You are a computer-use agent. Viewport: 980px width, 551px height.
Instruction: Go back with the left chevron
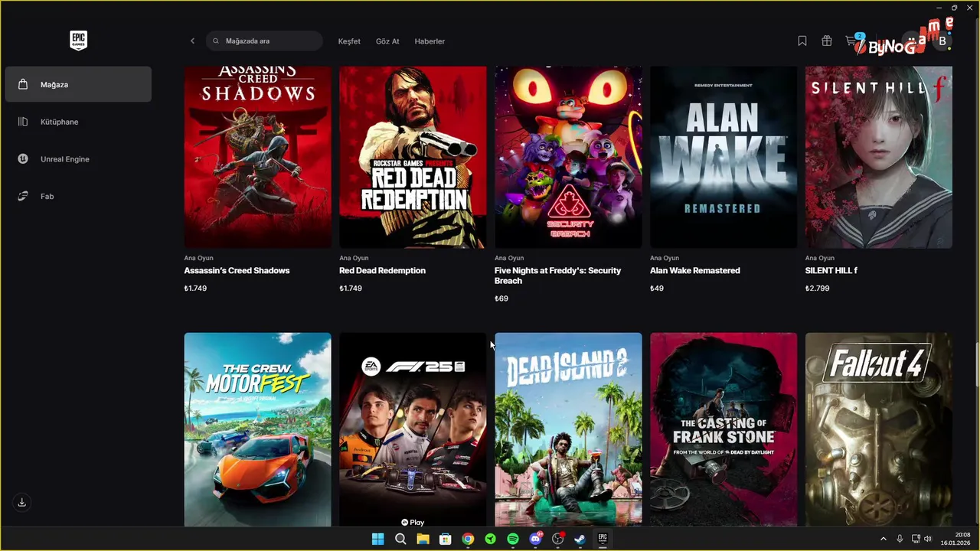coord(192,41)
